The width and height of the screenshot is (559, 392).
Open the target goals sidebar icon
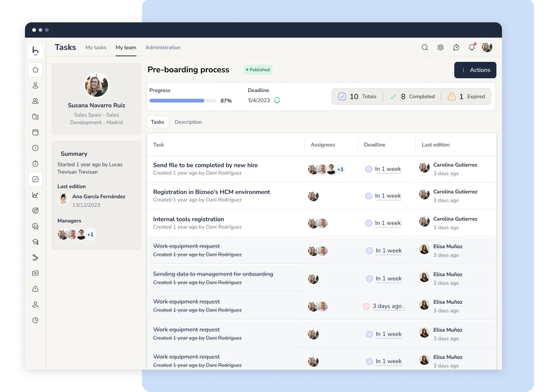pos(35,211)
